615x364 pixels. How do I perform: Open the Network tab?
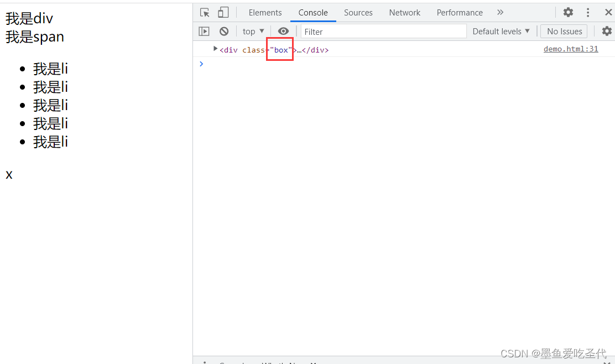tap(404, 13)
